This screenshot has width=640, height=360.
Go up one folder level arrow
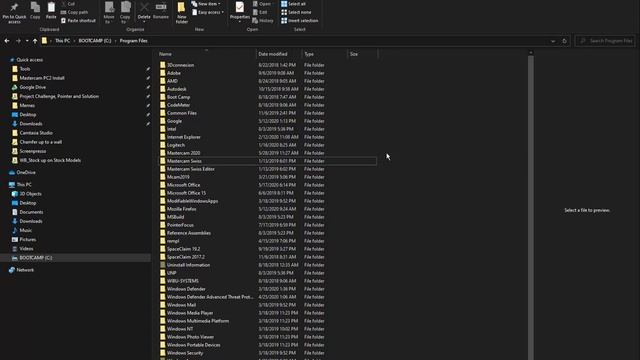[x=35, y=41]
